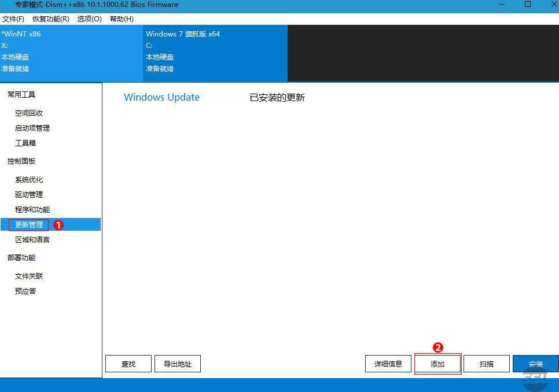Screen dimensions: 559x392
Task: Go to 驱动管理 section
Action: [x=29, y=195]
